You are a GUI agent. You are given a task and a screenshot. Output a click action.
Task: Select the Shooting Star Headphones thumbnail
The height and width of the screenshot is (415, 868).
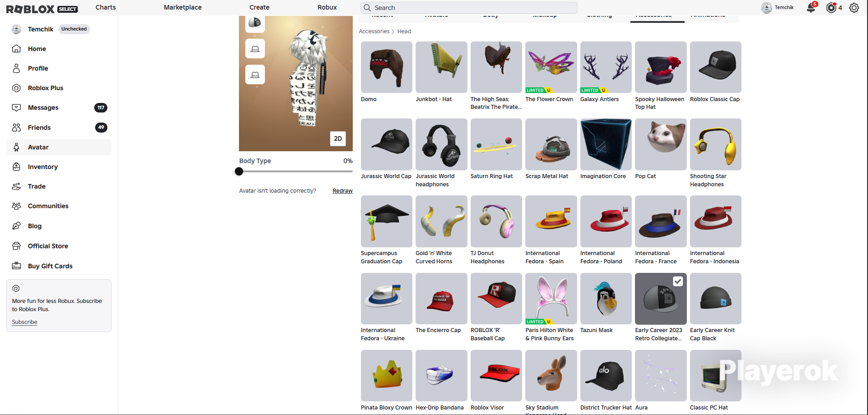tap(716, 144)
